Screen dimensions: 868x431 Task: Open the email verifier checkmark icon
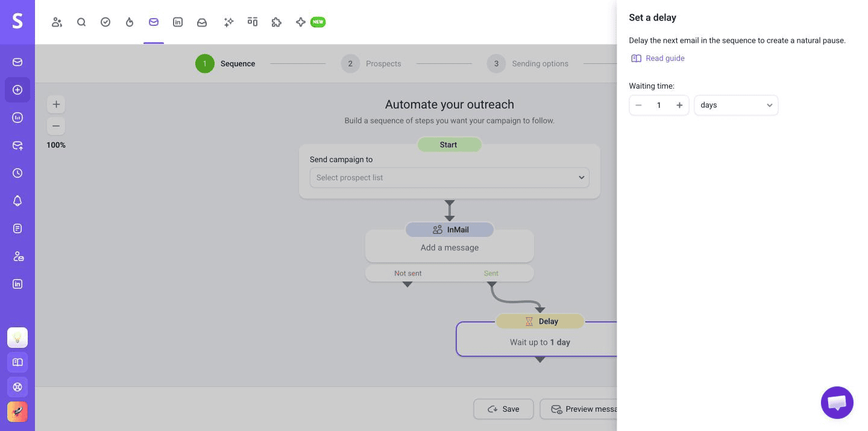[105, 22]
